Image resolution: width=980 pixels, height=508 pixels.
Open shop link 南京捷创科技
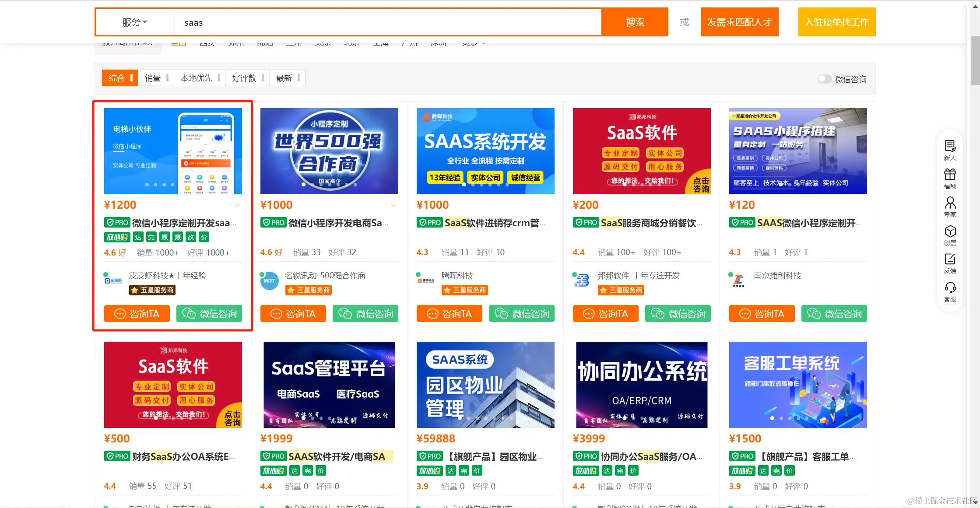tap(777, 275)
